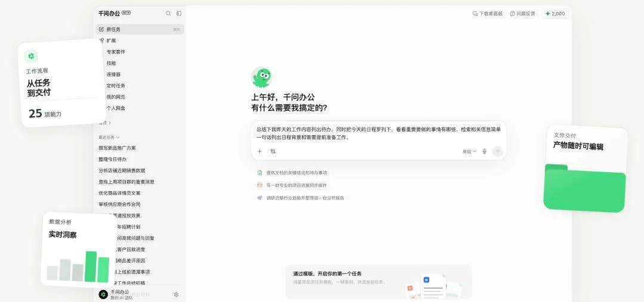The width and height of the screenshot is (644, 302).
Task: Collapse the 最近任务 section
Action: [x=109, y=137]
